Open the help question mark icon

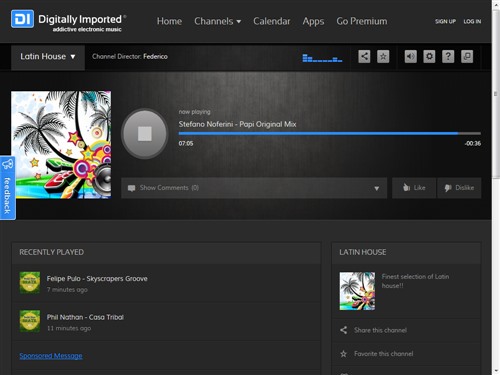448,56
